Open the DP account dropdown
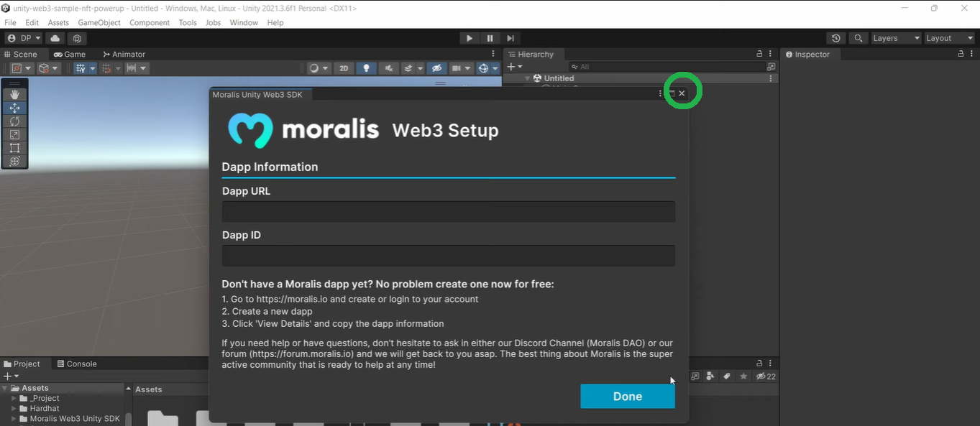The height and width of the screenshot is (426, 980). [24, 38]
